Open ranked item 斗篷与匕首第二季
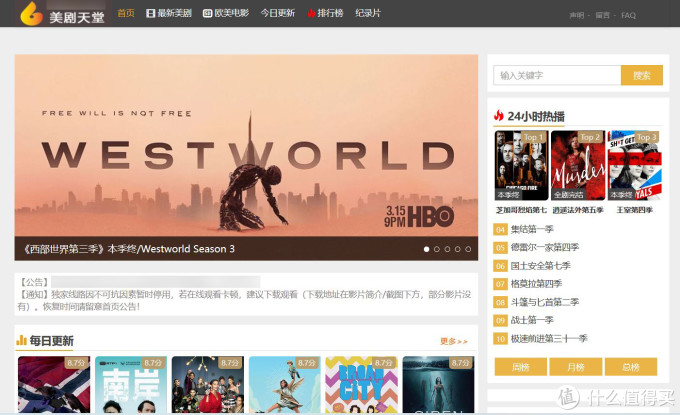This screenshot has width=680, height=415. pos(545,302)
